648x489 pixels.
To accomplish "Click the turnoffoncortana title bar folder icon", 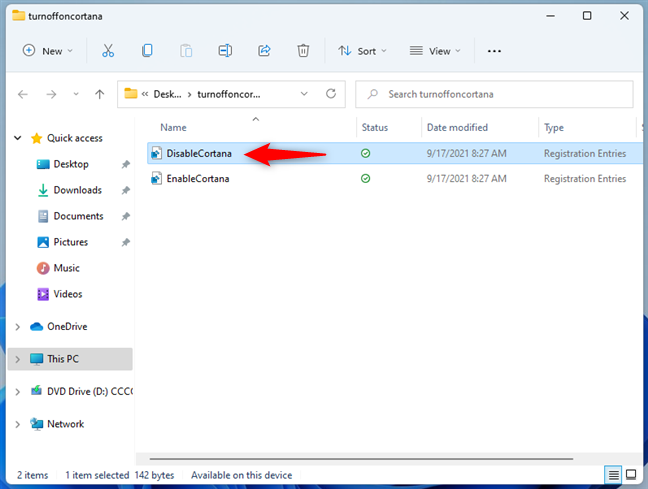I will click(x=19, y=16).
